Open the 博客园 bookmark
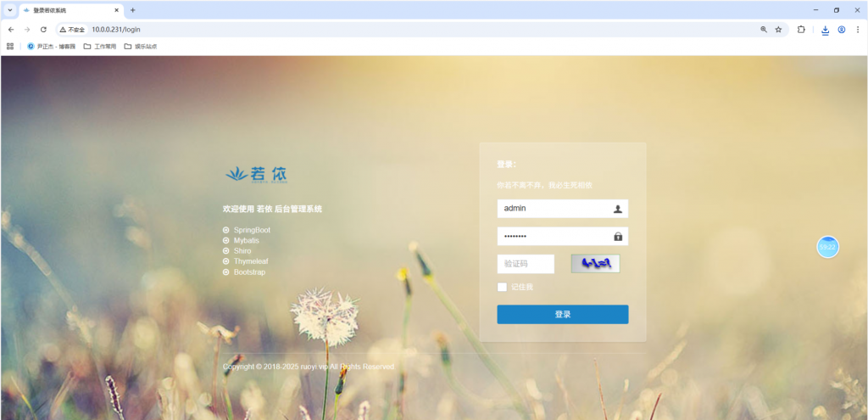868x420 pixels. point(51,47)
